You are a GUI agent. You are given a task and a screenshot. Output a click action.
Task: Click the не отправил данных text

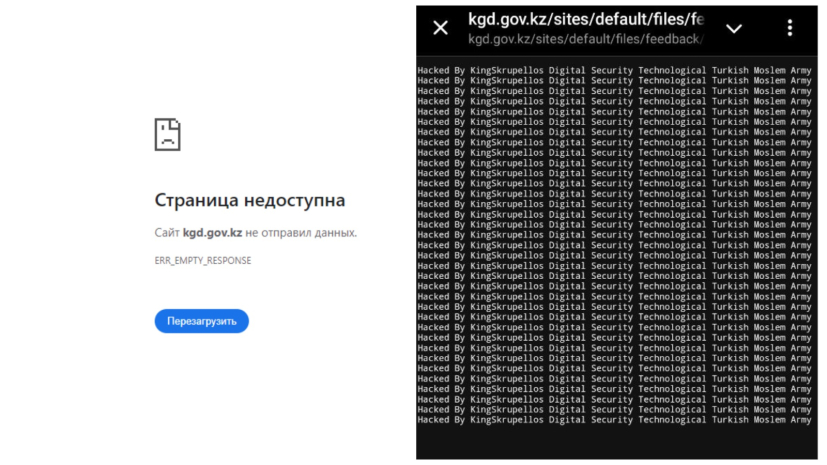pos(301,233)
